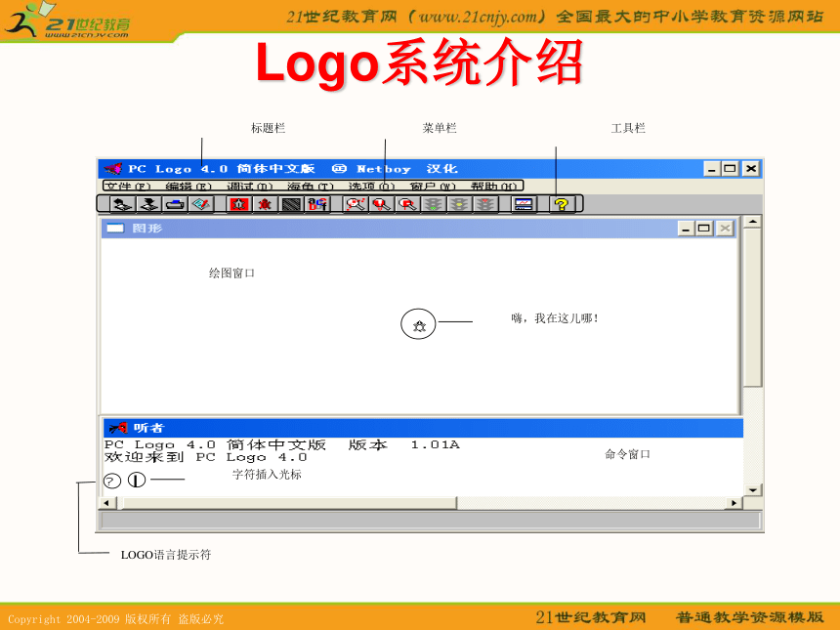Open the 编辑(E) menu
840x630 pixels.
(x=189, y=187)
